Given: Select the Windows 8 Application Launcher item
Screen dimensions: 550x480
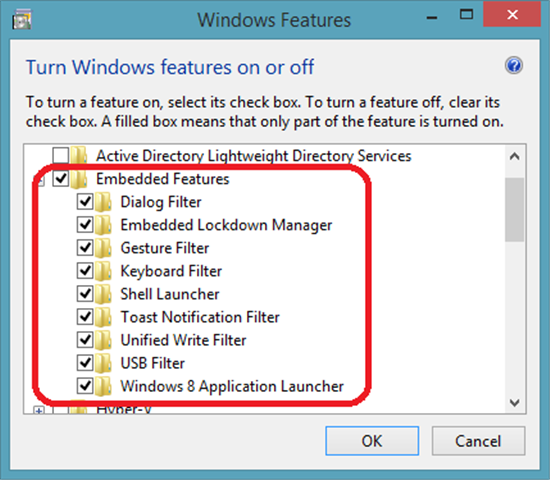Looking at the screenshot, I should [x=232, y=386].
